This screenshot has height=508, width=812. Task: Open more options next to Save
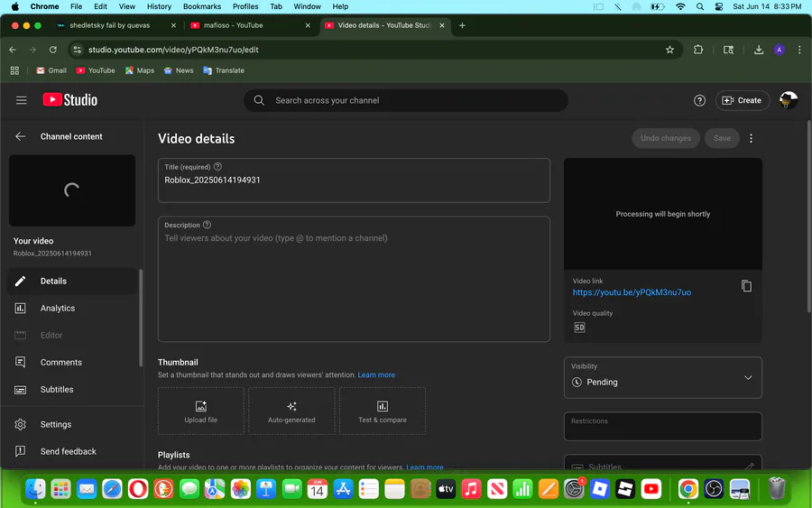(x=751, y=138)
